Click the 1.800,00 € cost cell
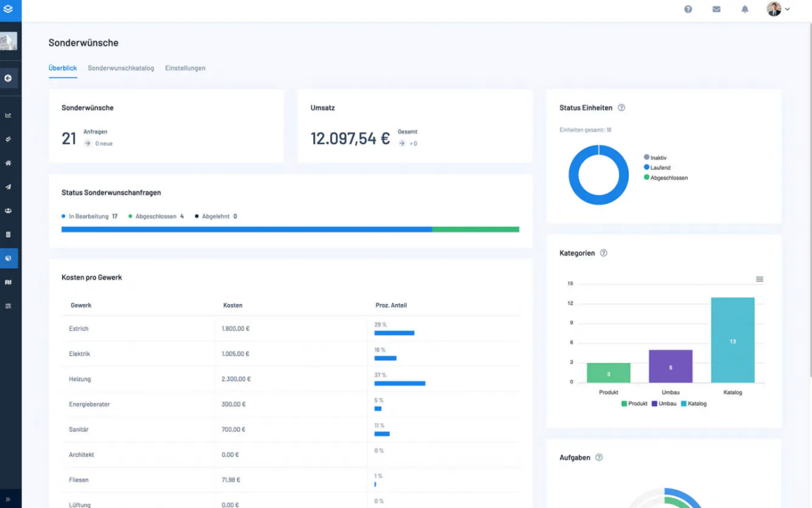This screenshot has height=508, width=812. tap(235, 329)
